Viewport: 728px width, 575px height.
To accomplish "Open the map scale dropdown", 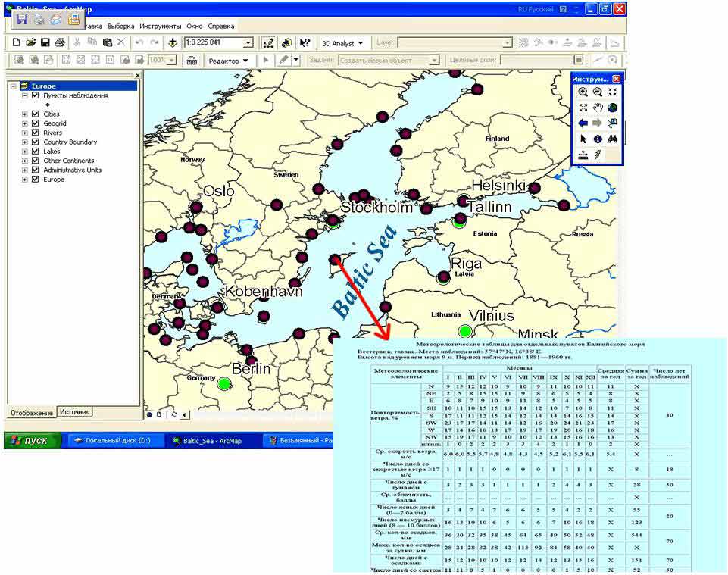I will click(x=248, y=43).
